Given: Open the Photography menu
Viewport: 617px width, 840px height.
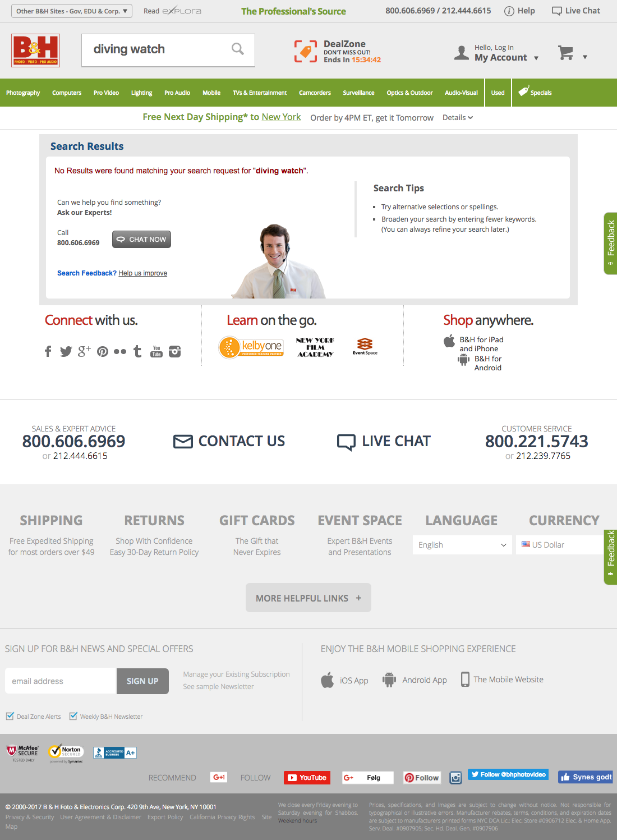Looking at the screenshot, I should [x=23, y=93].
